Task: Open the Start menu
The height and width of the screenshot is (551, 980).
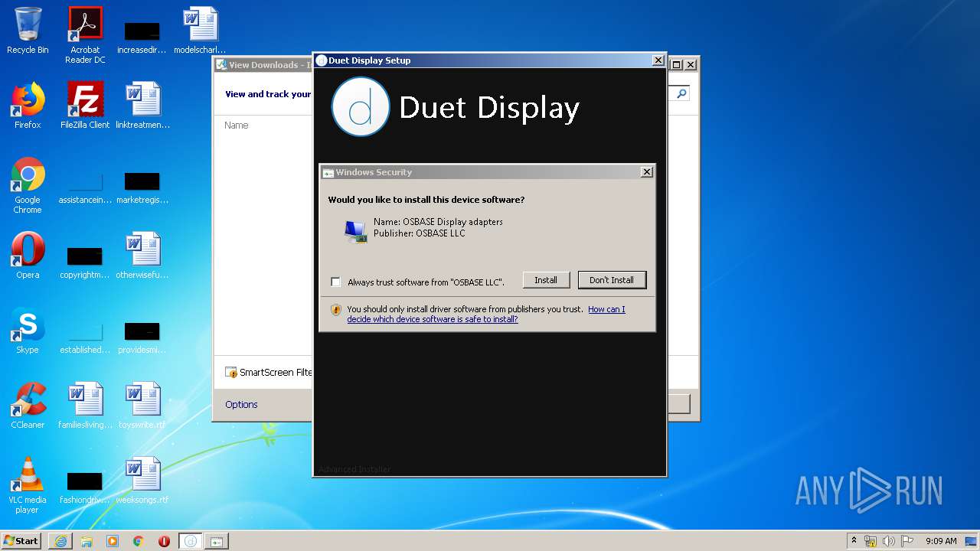Action: (x=21, y=541)
